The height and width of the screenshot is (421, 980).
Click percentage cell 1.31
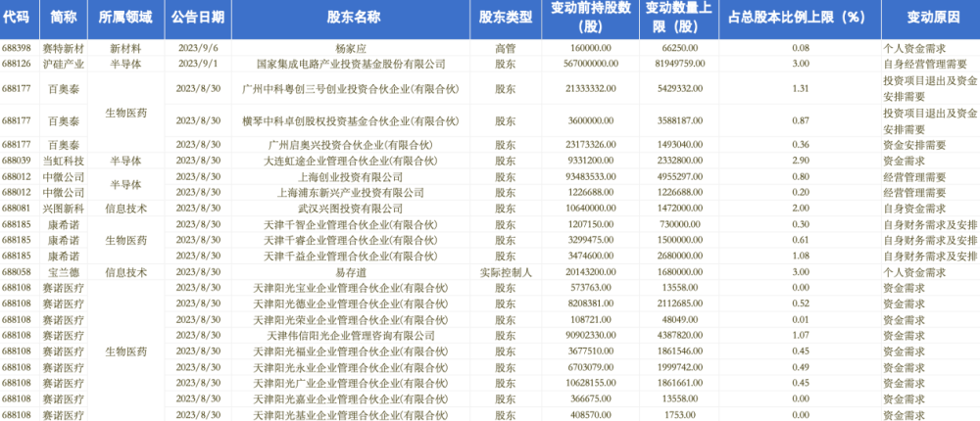(800, 89)
